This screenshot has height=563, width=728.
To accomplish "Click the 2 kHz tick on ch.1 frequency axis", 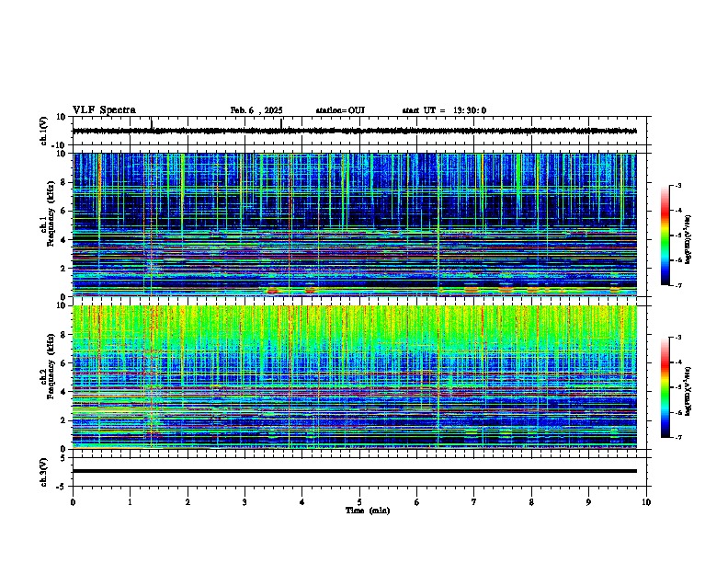I will click(63, 268).
